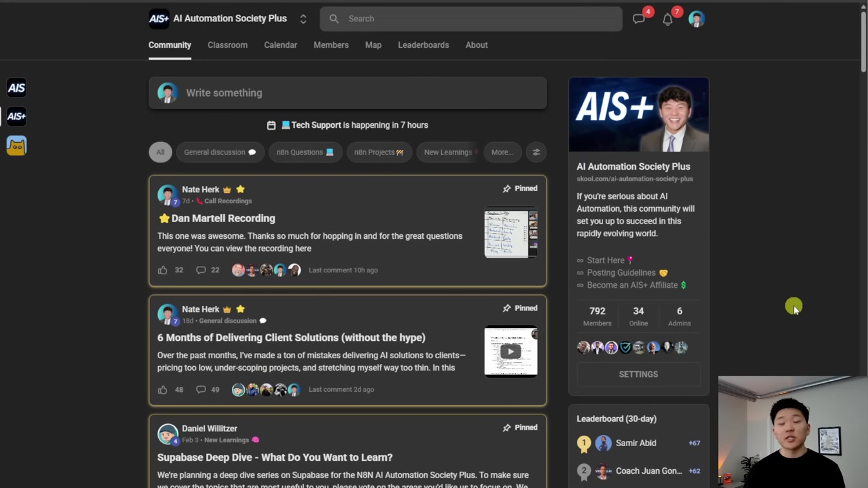
Task: Click Last comment 2d ago
Action: click(341, 390)
